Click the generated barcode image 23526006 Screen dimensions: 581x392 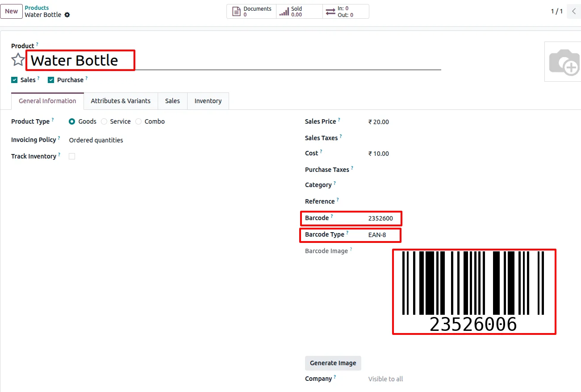[473, 292]
